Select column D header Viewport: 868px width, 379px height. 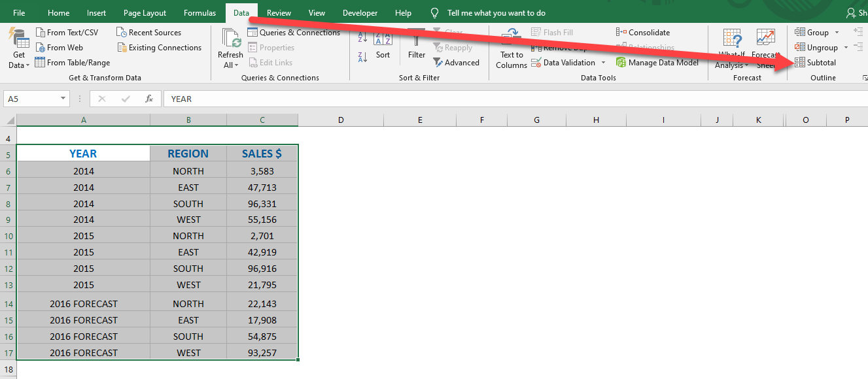[341, 120]
